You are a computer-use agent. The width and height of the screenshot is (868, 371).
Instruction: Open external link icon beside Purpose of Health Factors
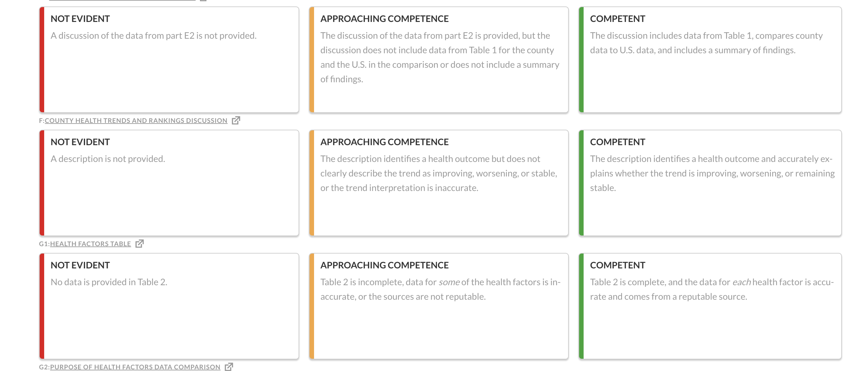tap(229, 366)
